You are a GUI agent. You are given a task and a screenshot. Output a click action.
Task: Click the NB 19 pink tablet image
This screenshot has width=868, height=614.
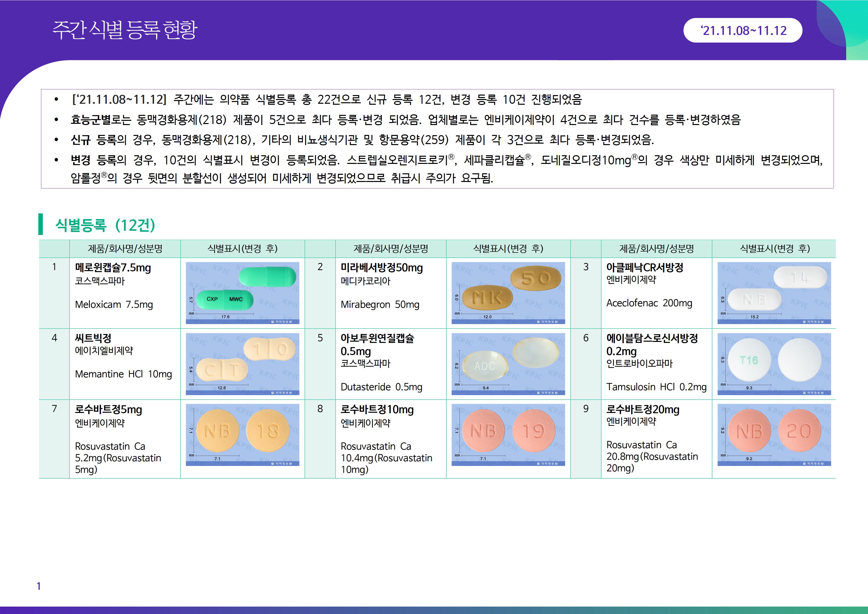pos(508,434)
